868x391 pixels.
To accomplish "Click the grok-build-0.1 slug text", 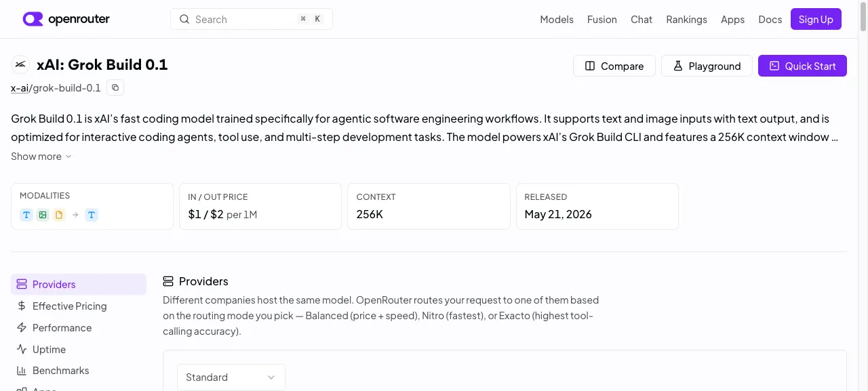I will click(66, 87).
